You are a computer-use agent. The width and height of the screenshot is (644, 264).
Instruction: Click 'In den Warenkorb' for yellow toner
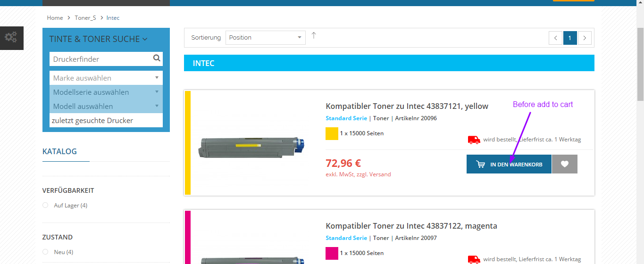click(x=509, y=164)
